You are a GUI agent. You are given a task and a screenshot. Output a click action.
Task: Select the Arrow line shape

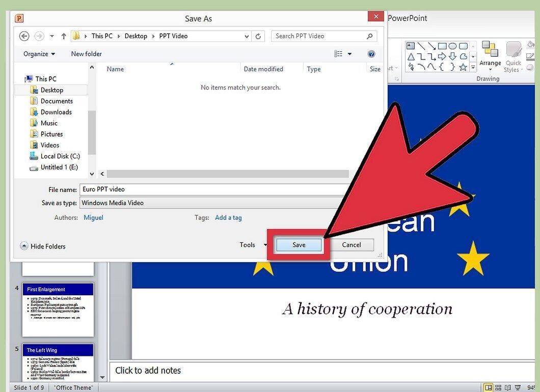[x=431, y=46]
